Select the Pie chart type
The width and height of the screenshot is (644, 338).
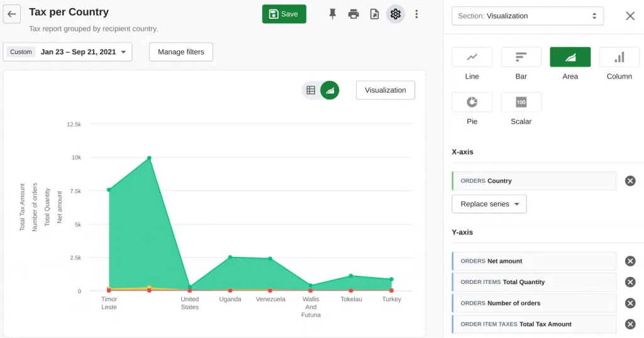(x=472, y=102)
